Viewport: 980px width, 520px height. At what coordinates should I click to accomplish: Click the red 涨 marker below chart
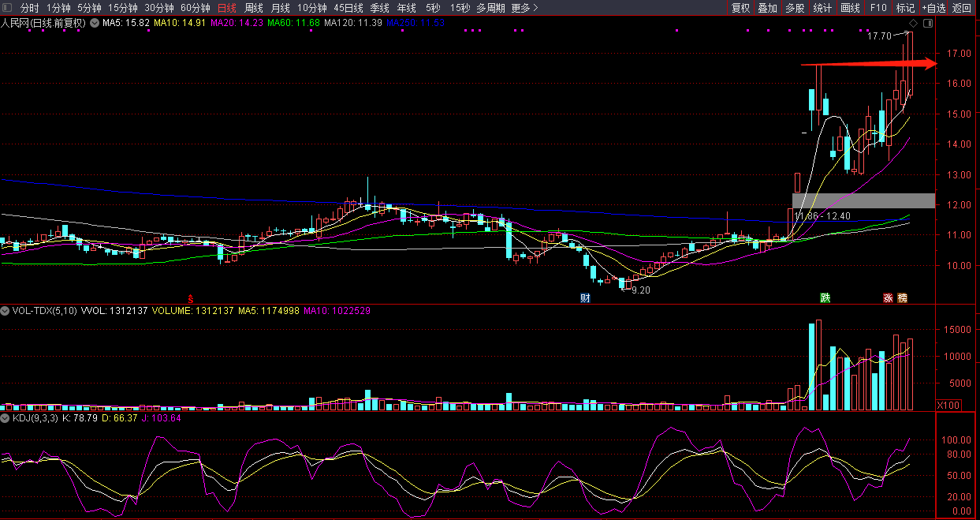[x=889, y=298]
